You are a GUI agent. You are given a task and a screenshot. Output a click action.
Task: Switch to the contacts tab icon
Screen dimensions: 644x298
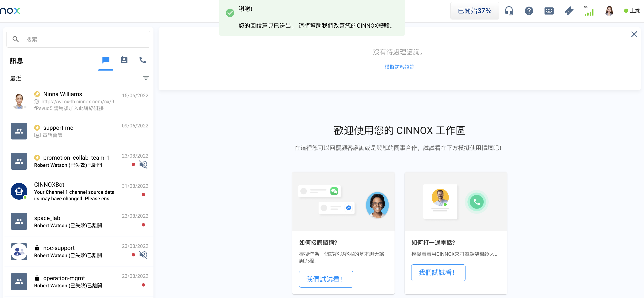(x=124, y=60)
